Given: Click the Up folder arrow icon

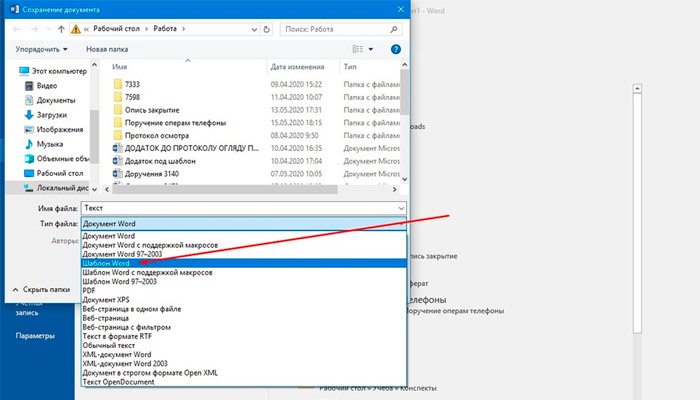Looking at the screenshot, I should coord(61,29).
